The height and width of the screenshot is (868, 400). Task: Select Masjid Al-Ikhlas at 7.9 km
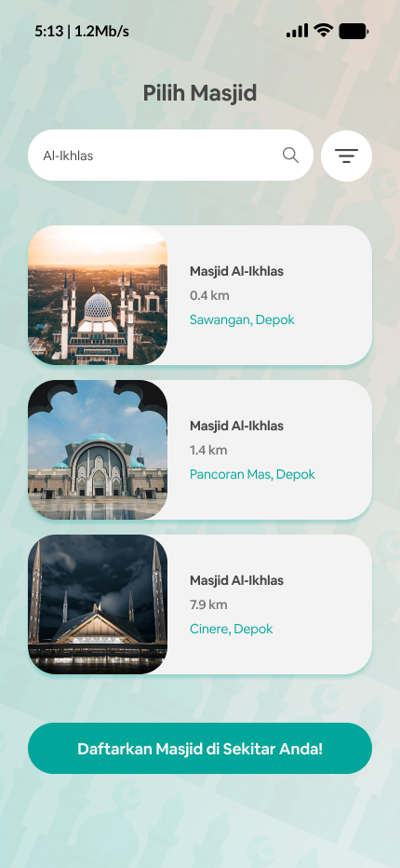tap(200, 604)
